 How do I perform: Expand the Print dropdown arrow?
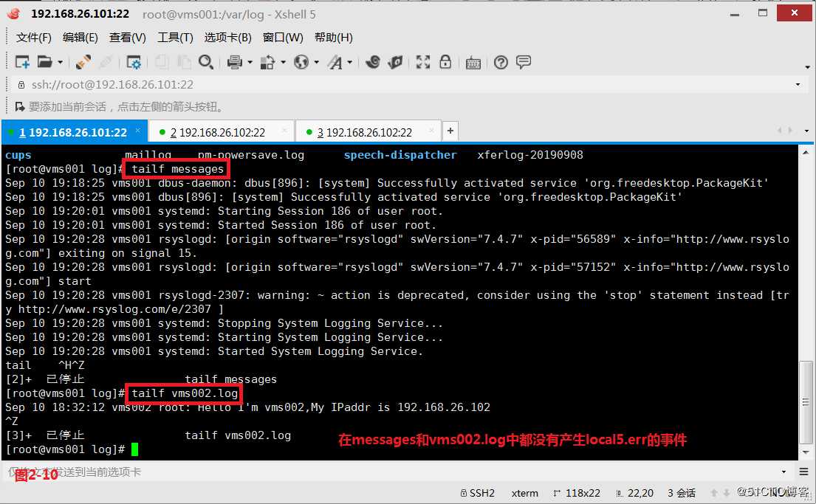[x=250, y=63]
